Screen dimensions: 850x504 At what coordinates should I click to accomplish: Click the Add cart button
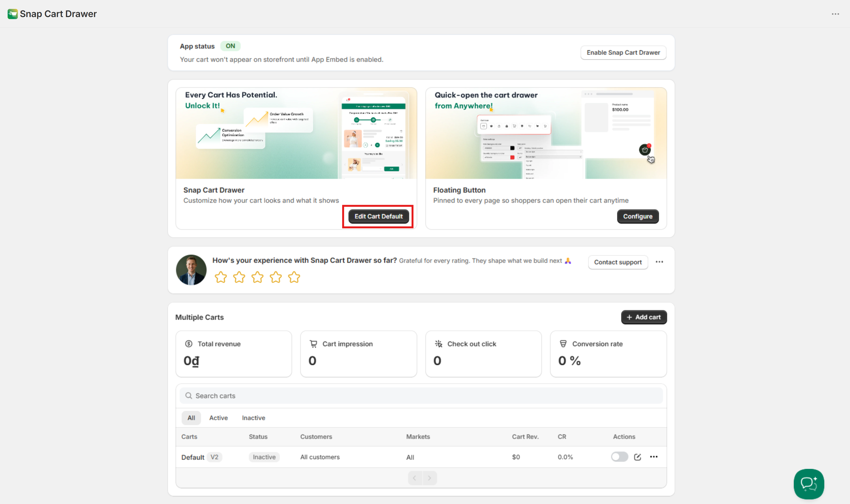643,317
